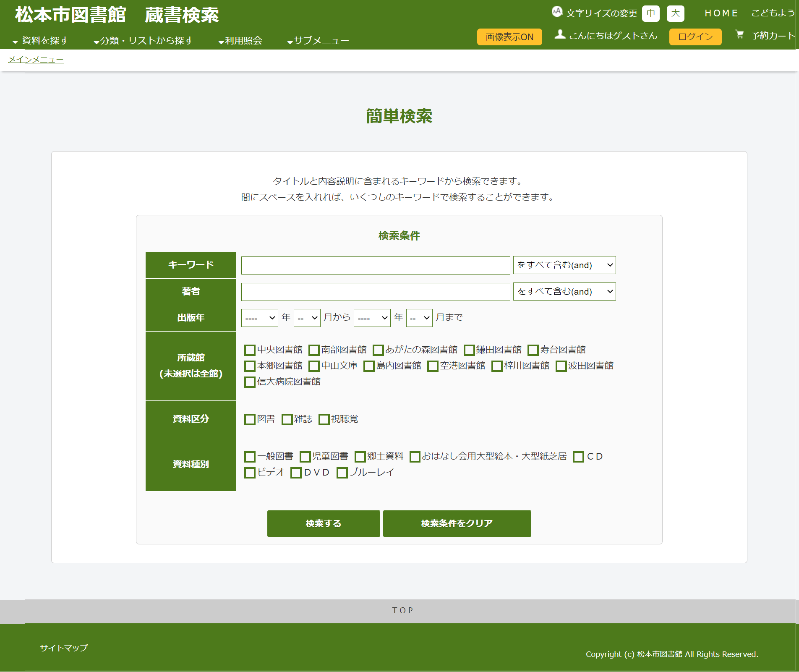Check the 信大病院図書館 checkbox
This screenshot has width=799, height=672.
click(x=250, y=382)
